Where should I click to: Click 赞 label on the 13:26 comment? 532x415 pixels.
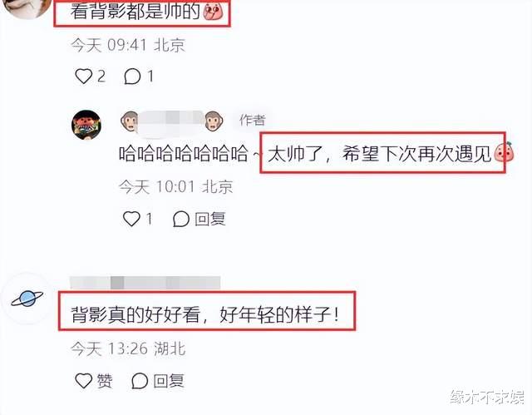(x=105, y=381)
